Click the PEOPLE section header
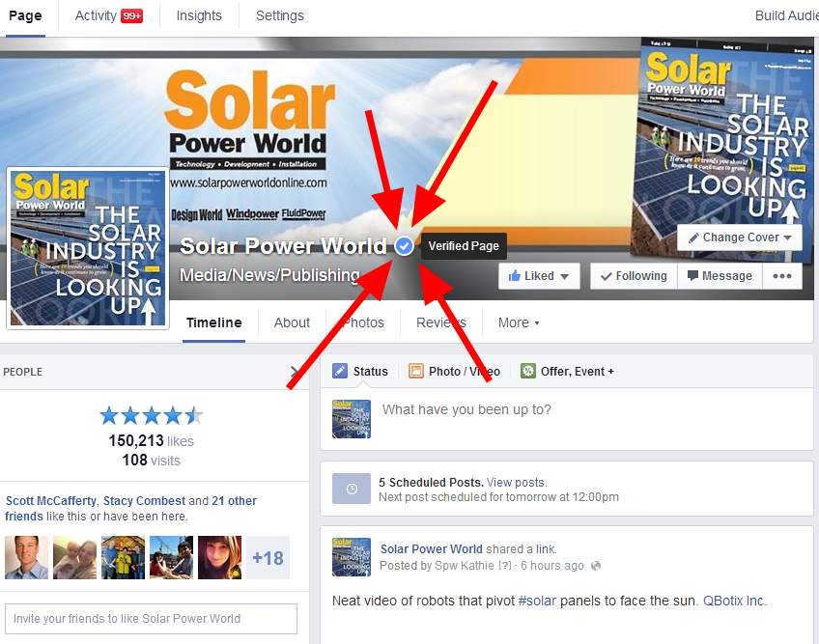Viewport: 819px width, 644px height. [23, 372]
